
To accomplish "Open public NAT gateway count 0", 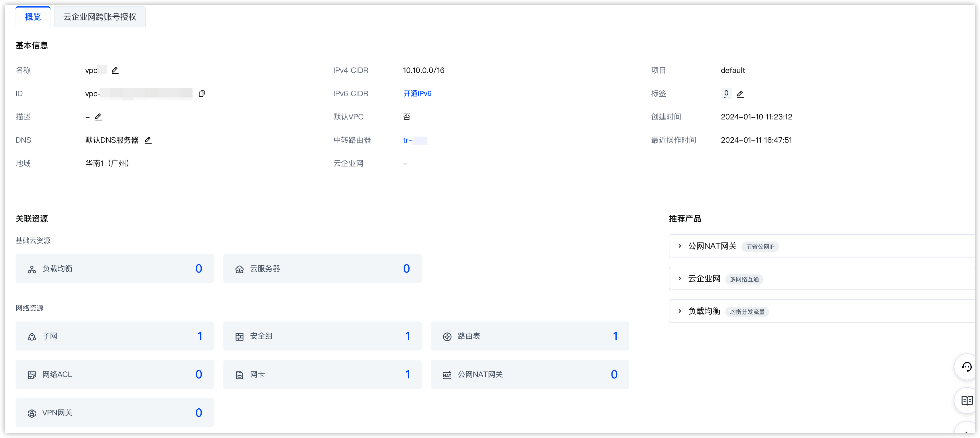I will point(614,374).
